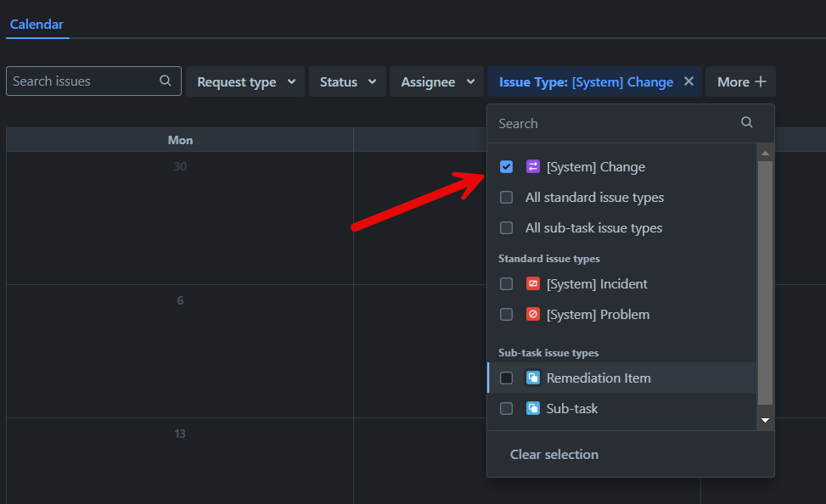Uncheck the [System] Change checkbox
Image resolution: width=826 pixels, height=504 pixels.
(506, 166)
